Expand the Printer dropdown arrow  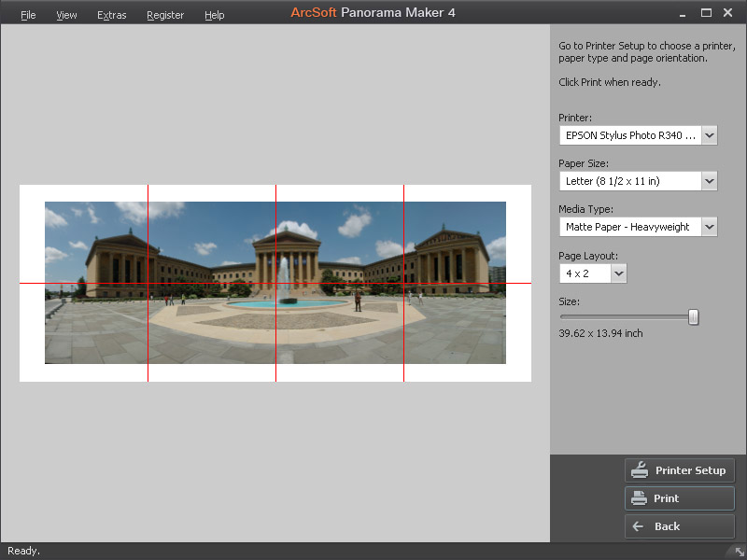pyautogui.click(x=710, y=135)
